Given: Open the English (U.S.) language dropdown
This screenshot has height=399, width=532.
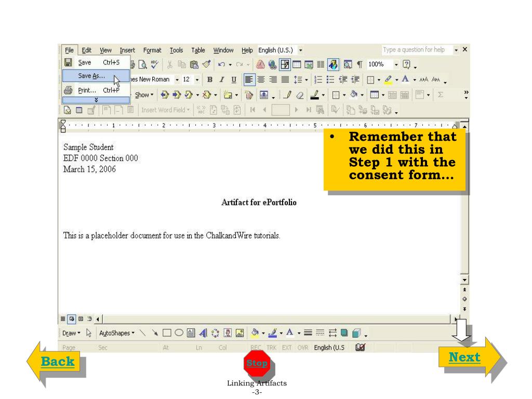Looking at the screenshot, I should 300,50.
